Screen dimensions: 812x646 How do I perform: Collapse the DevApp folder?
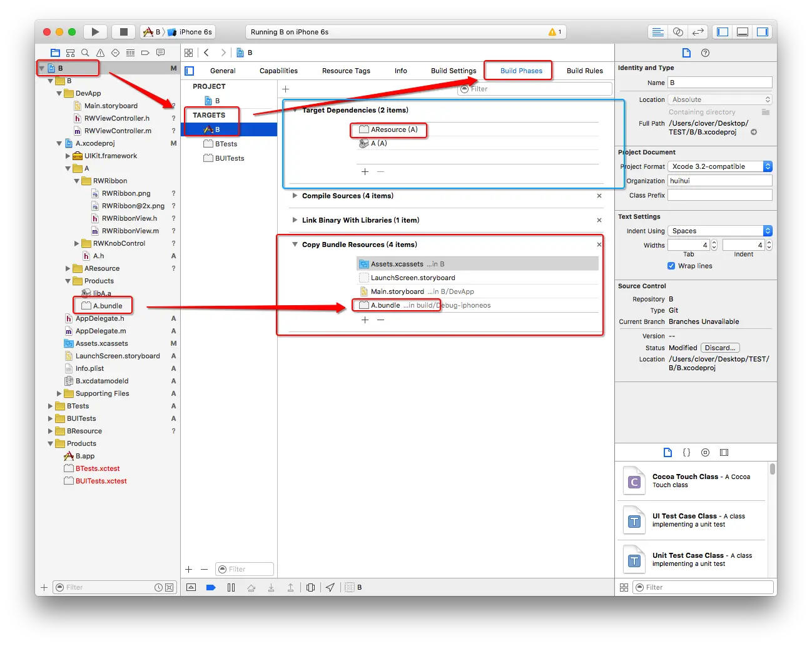[x=59, y=93]
